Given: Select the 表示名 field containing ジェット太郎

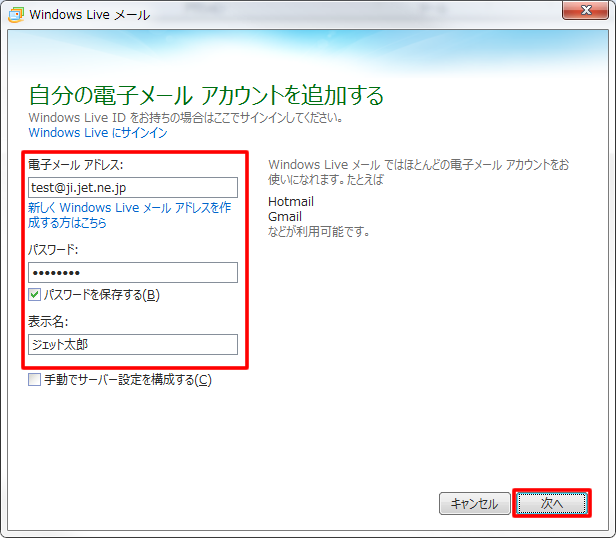Looking at the screenshot, I should pyautogui.click(x=133, y=344).
